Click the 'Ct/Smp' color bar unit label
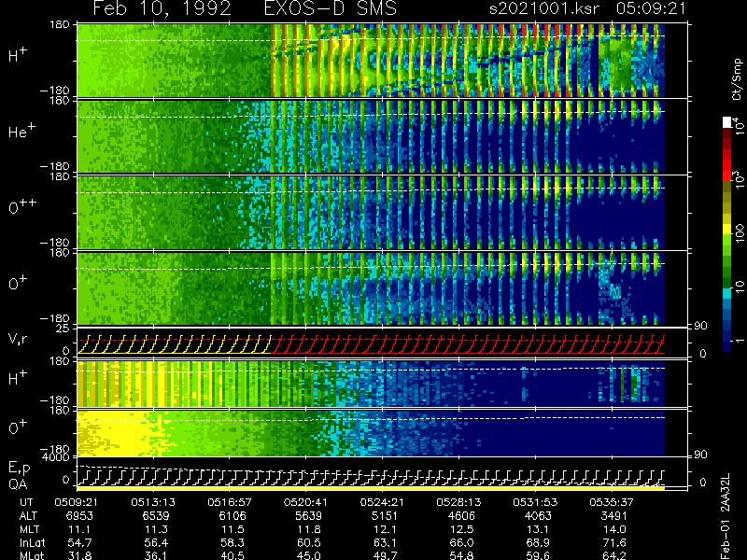 [737, 79]
